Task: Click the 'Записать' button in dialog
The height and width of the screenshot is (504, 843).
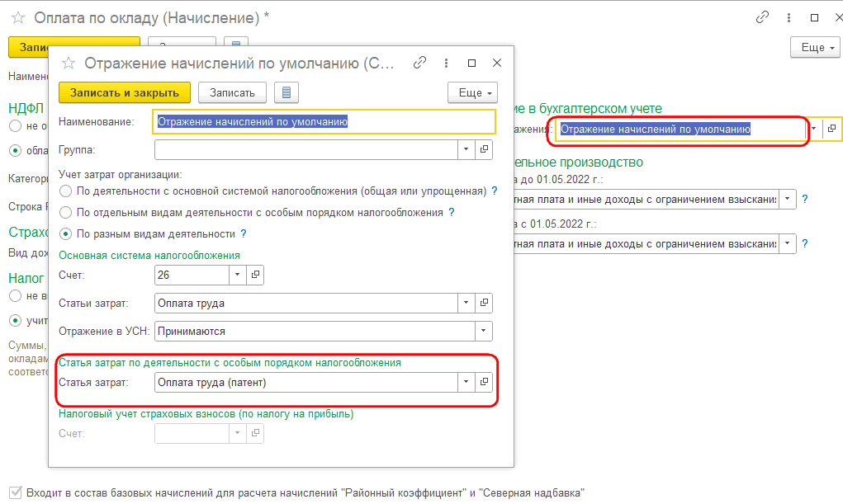Action: pyautogui.click(x=232, y=92)
